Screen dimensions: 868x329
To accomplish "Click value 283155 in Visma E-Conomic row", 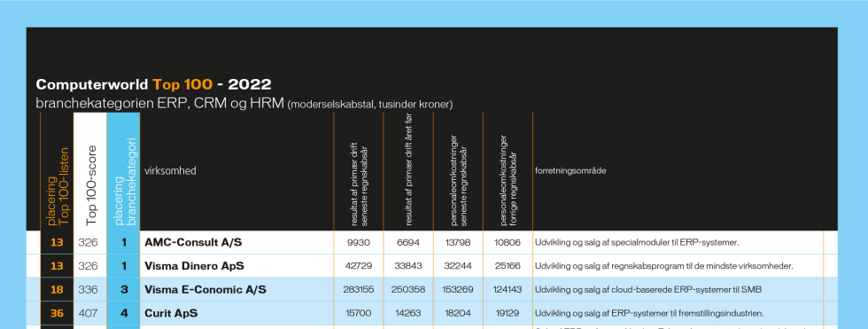I will [358, 289].
